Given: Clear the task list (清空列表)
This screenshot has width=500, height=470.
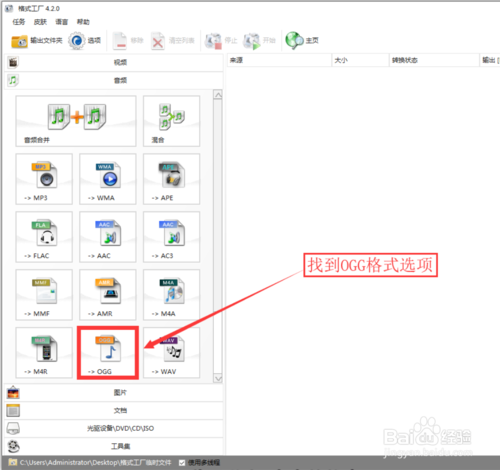Looking at the screenshot, I should 173,41.
